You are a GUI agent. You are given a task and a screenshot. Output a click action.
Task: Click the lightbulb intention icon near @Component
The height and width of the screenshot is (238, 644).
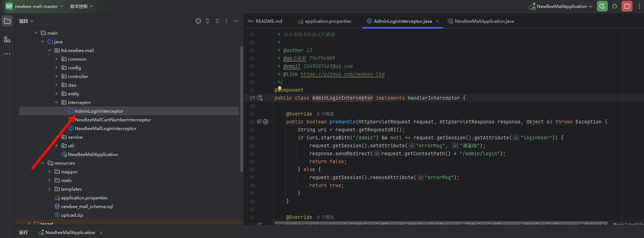pyautogui.click(x=279, y=88)
